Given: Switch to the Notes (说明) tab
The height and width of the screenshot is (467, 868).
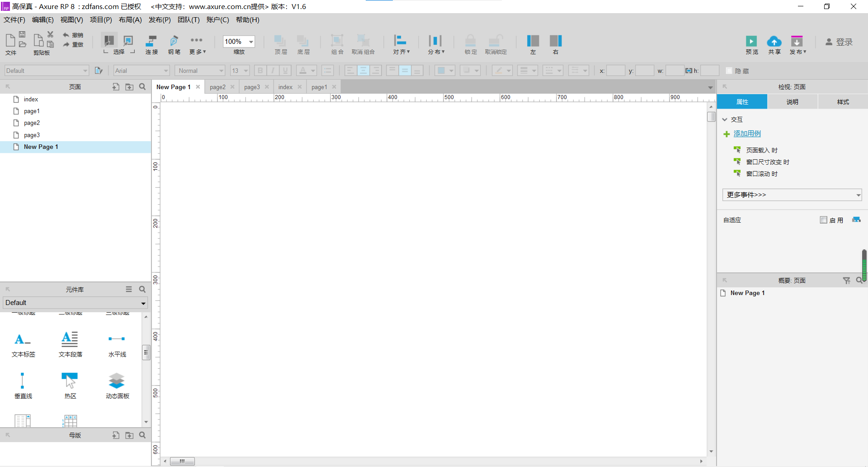Looking at the screenshot, I should [792, 102].
